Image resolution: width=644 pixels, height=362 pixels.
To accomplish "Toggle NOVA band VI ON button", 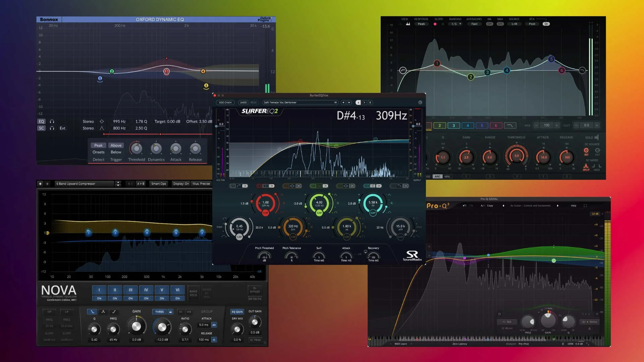I will click(177, 298).
